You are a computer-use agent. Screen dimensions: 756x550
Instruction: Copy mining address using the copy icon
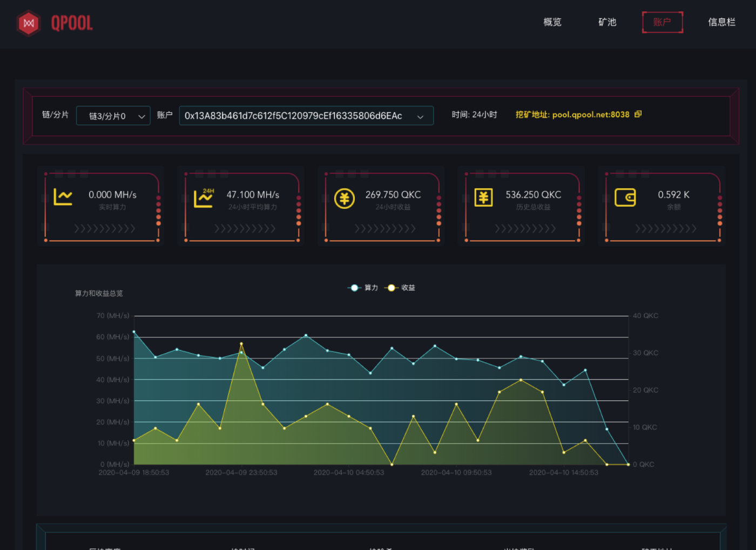pos(638,114)
